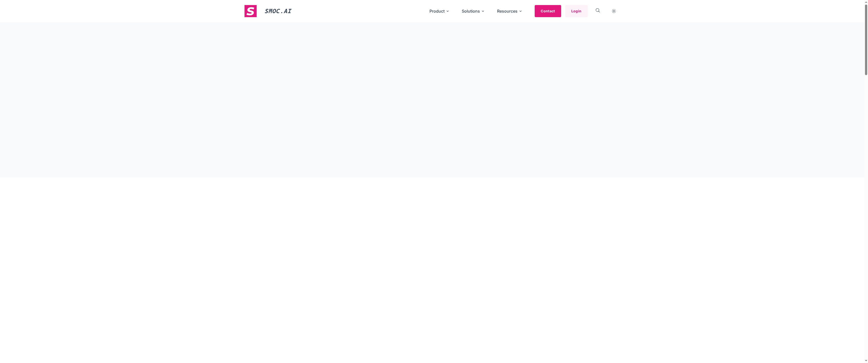Open the SMOC.AI home link text
868x363 pixels.
pos(278,11)
